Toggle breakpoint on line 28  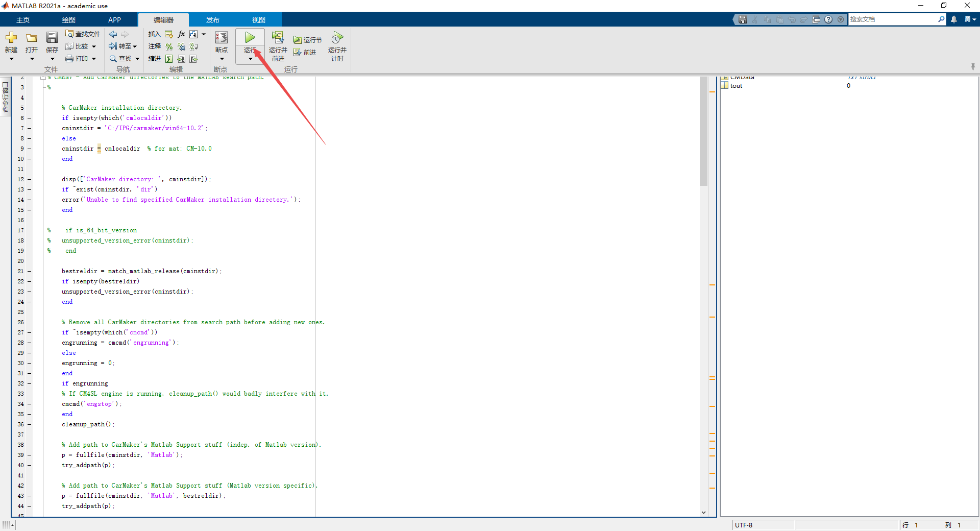tap(30, 343)
